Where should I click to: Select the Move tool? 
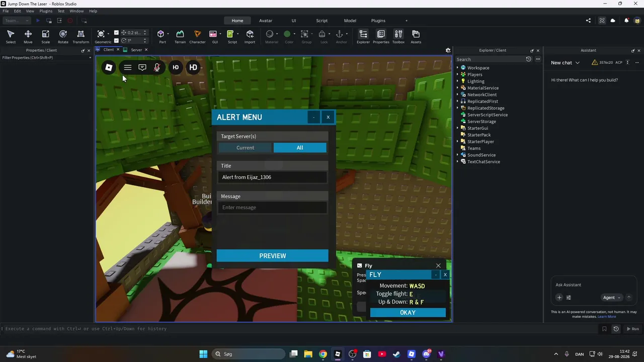click(28, 37)
